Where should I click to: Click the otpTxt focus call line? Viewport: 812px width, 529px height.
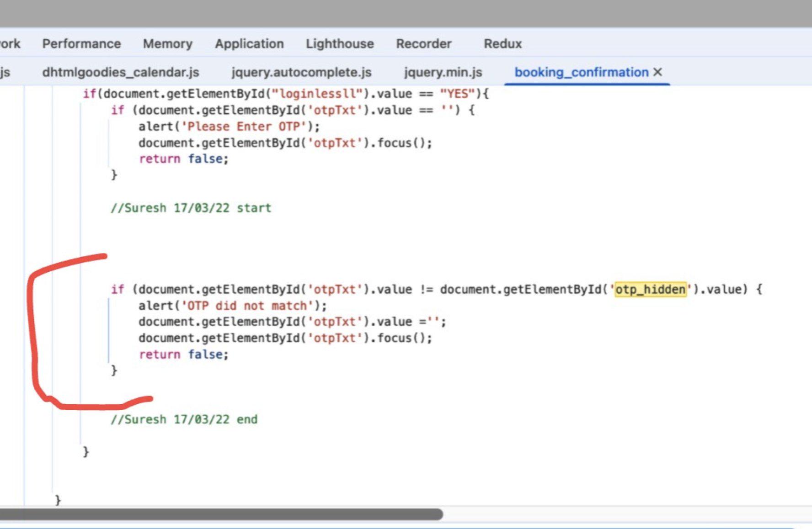(x=285, y=338)
